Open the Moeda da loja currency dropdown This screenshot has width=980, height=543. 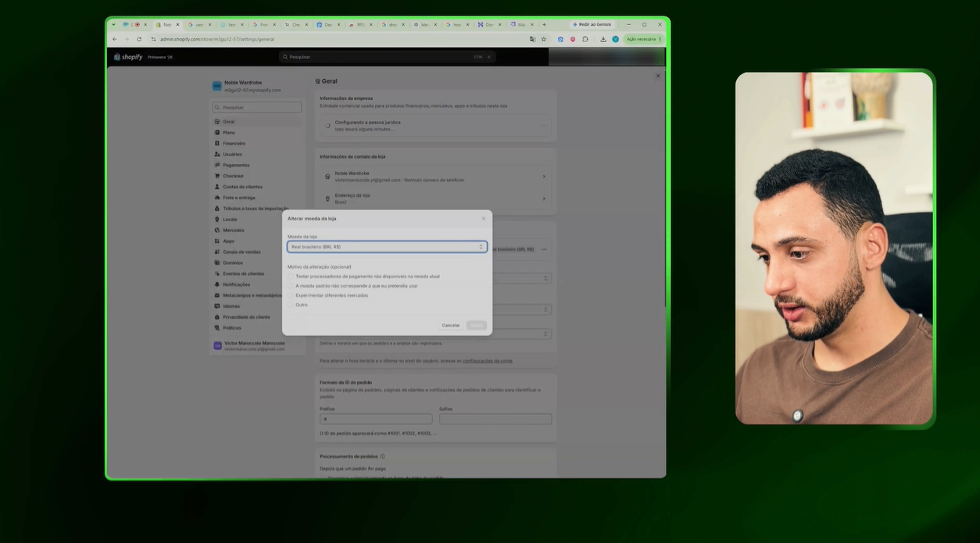tap(387, 247)
